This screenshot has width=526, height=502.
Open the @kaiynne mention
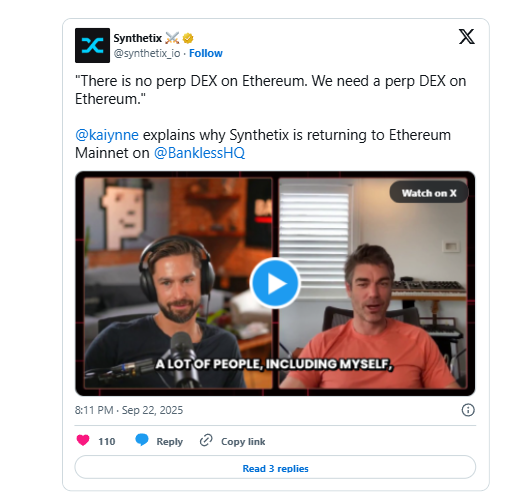tap(107, 135)
